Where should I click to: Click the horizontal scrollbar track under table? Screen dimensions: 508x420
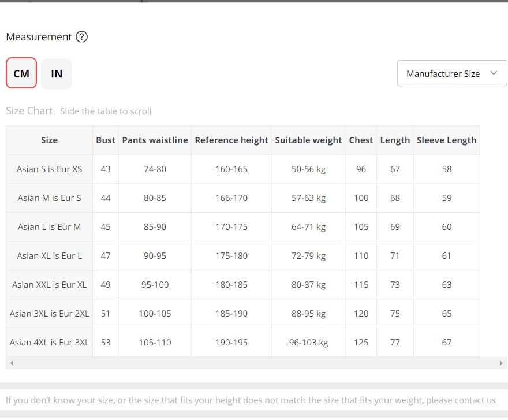pyautogui.click(x=254, y=363)
